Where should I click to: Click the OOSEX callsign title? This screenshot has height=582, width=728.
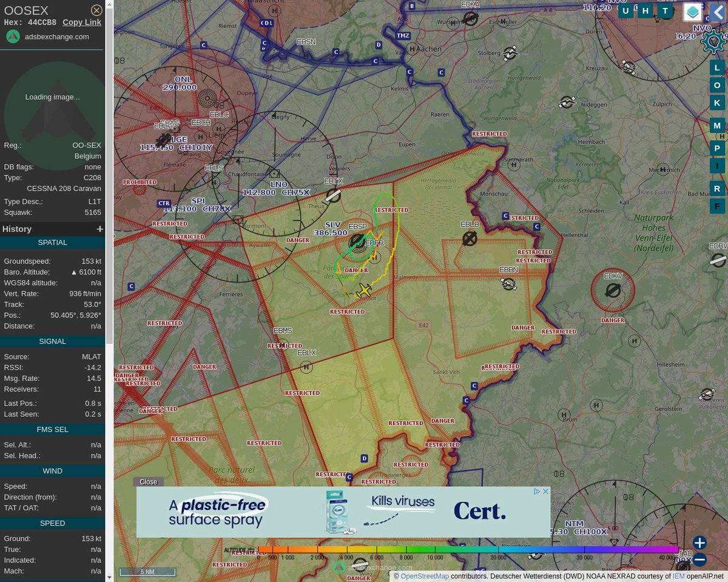coord(26,10)
